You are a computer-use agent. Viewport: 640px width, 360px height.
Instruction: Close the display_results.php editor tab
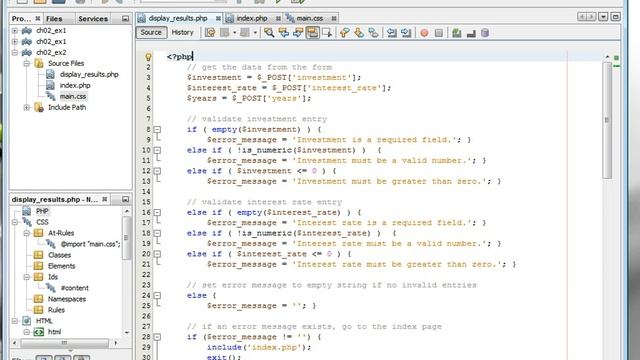click(x=218, y=18)
